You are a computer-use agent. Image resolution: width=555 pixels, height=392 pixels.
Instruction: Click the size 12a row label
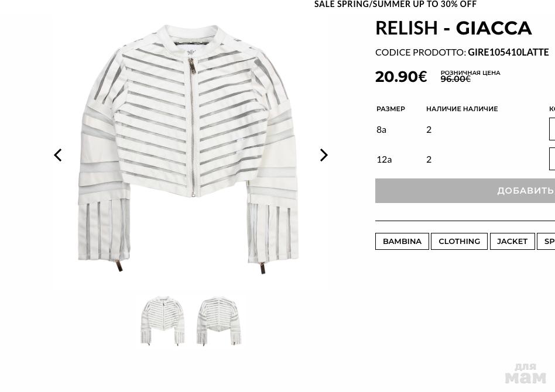coord(384,160)
